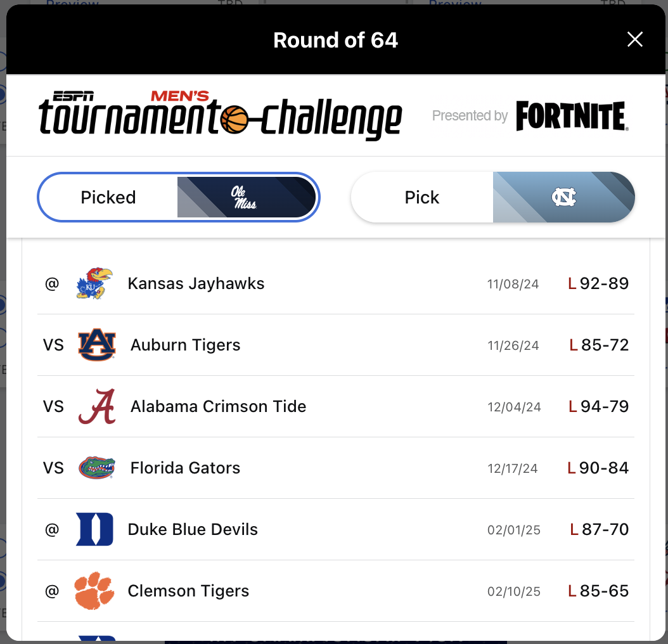Switch selection by clicking the Picked label
Image resolution: width=668 pixels, height=644 pixels.
(108, 197)
